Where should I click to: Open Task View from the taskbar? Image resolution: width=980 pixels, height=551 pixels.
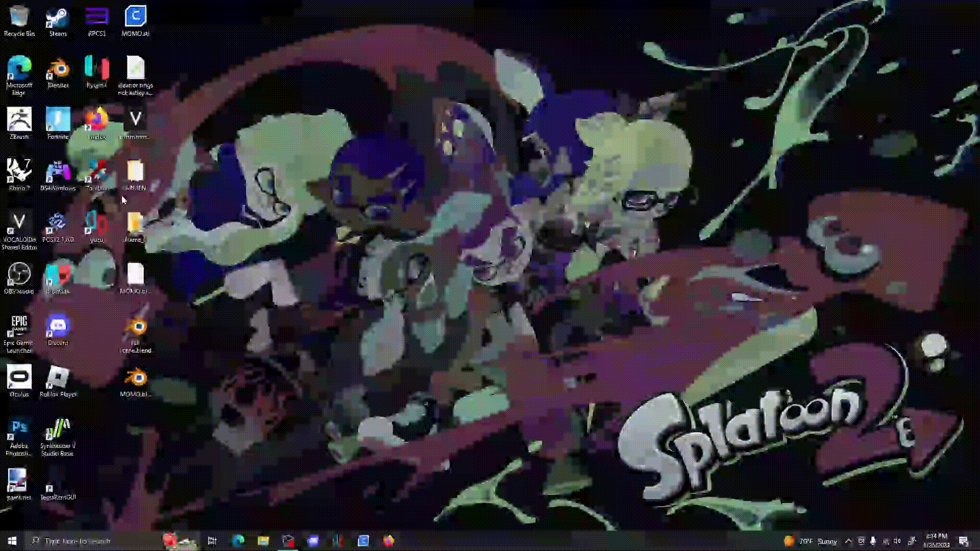click(212, 541)
